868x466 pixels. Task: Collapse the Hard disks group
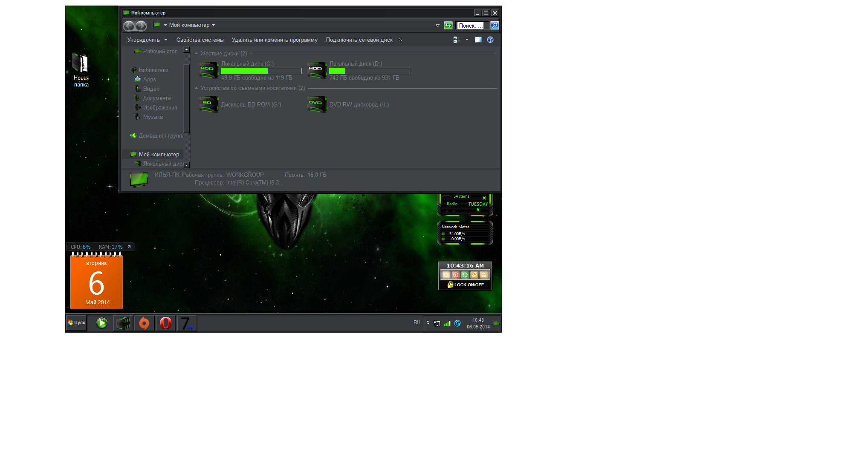tap(197, 54)
